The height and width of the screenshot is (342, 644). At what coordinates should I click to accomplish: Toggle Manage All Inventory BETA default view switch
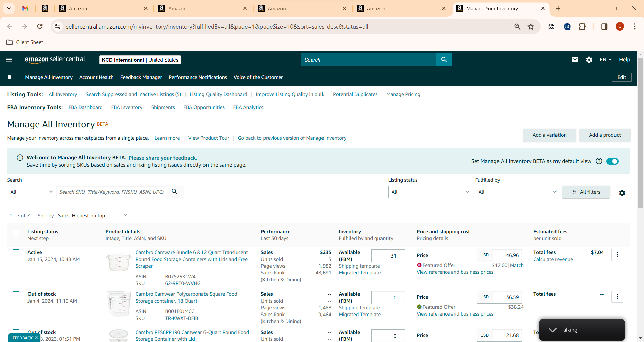click(612, 161)
